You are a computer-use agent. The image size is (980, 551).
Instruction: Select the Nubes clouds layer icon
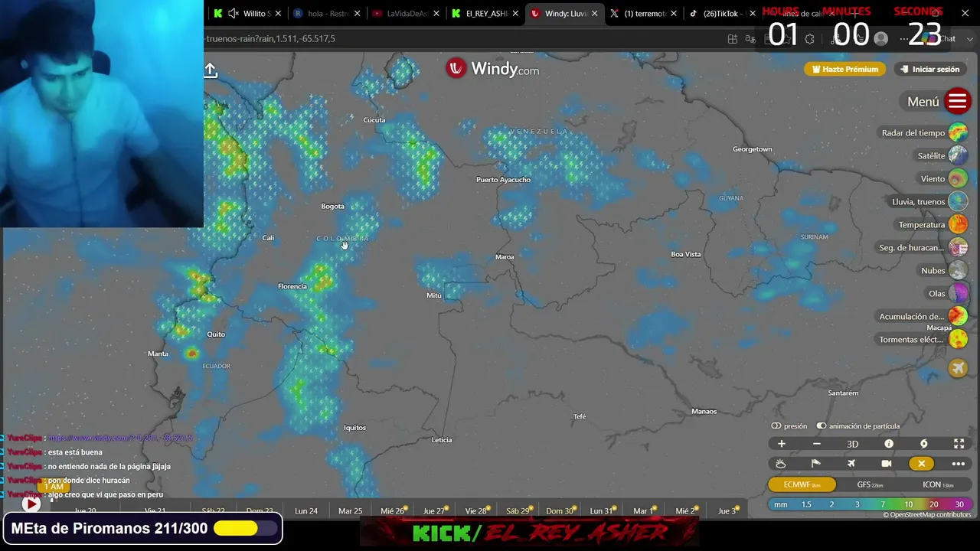point(958,270)
